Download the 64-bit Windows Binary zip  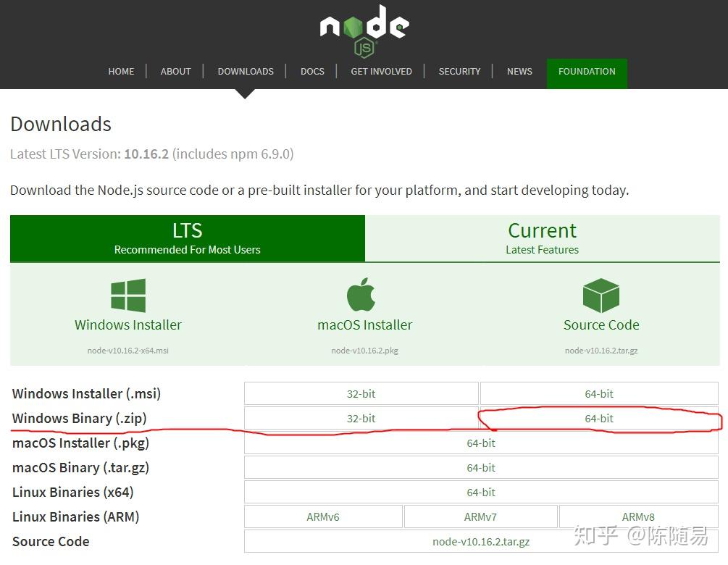[x=599, y=418]
